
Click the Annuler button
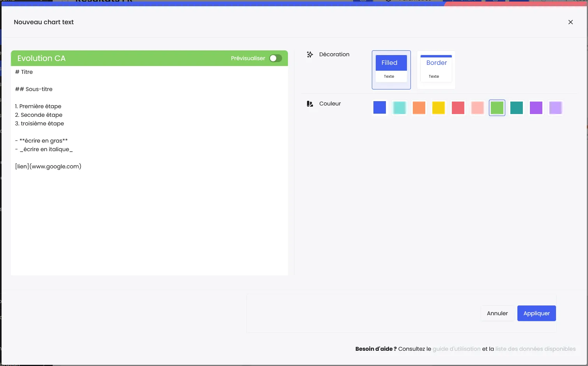(497, 313)
